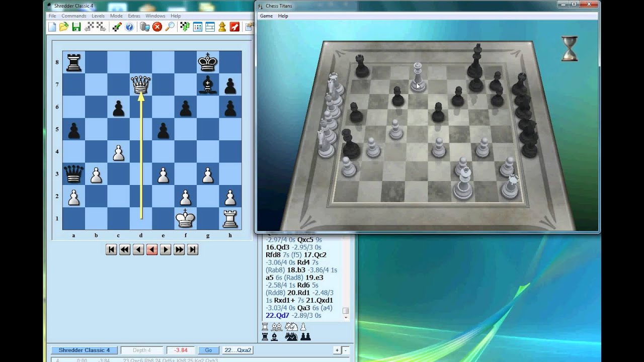Click the Depth 4 field
This screenshot has width=644, height=362.
[x=142, y=350]
